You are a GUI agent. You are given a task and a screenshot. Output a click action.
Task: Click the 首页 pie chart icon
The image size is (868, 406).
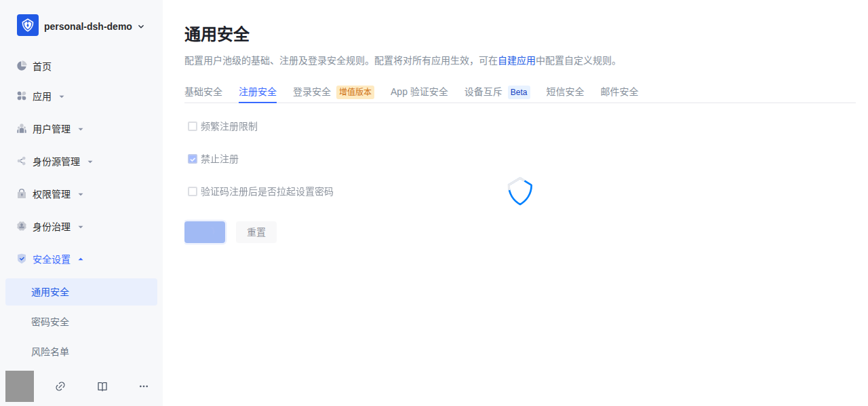(x=22, y=66)
